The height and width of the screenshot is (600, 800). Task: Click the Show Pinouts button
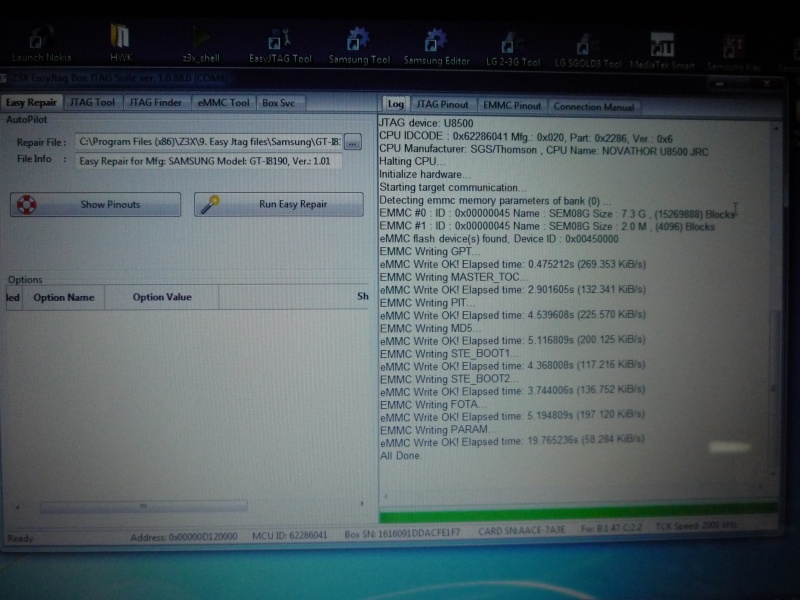point(95,205)
